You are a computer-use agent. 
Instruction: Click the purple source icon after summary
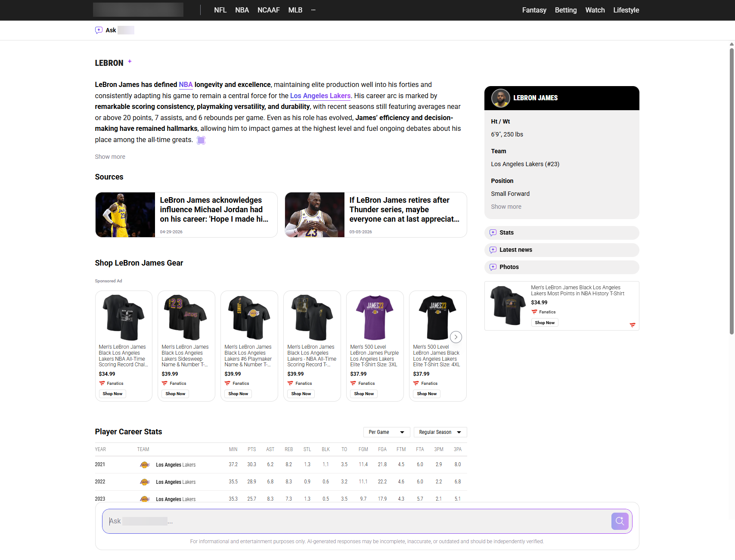201,140
